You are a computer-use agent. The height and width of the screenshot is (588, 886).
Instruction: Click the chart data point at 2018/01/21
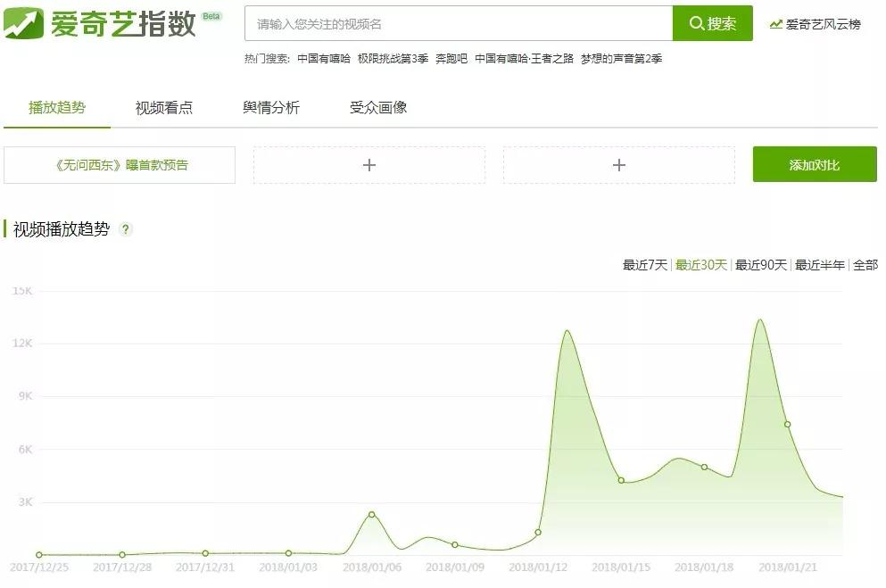(x=787, y=424)
